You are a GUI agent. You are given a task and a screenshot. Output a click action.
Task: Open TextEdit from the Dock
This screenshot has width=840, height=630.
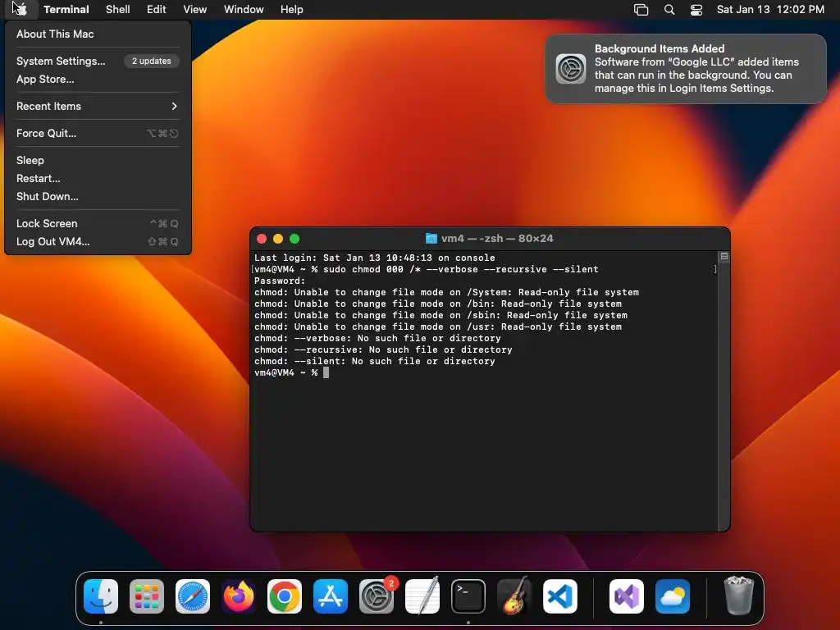pyautogui.click(x=422, y=596)
